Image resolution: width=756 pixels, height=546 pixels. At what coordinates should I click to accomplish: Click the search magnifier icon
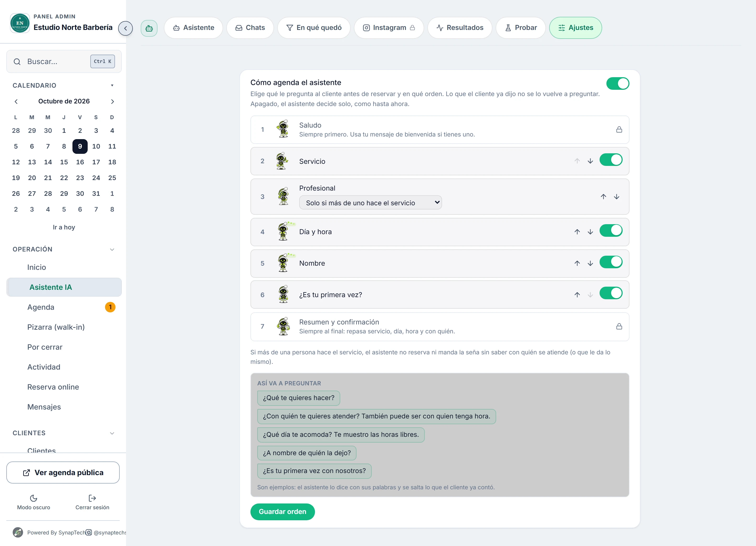click(17, 62)
